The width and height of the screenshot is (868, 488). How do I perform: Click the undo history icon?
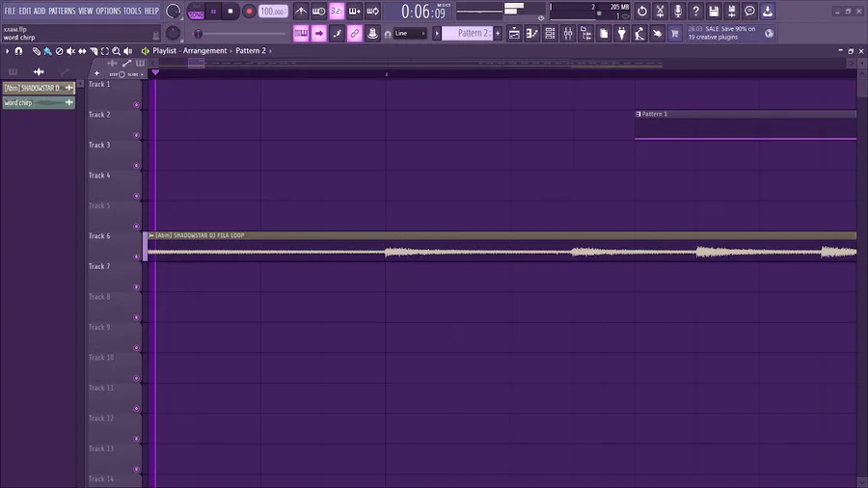[x=642, y=11]
